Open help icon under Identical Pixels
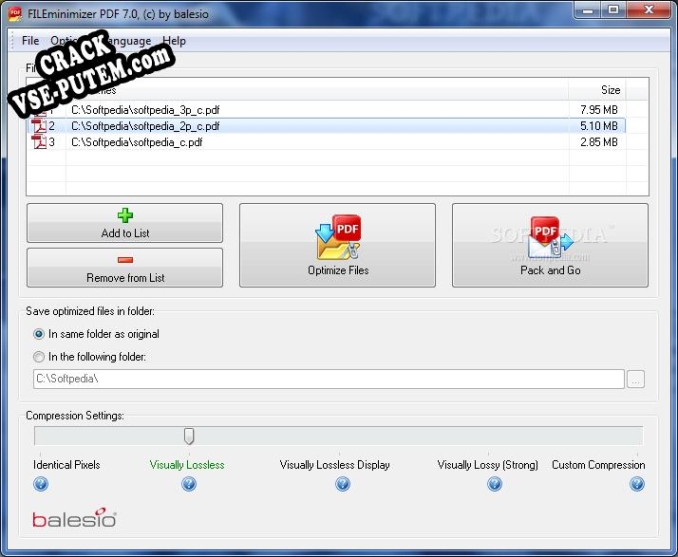The width and height of the screenshot is (678, 557). (x=41, y=483)
